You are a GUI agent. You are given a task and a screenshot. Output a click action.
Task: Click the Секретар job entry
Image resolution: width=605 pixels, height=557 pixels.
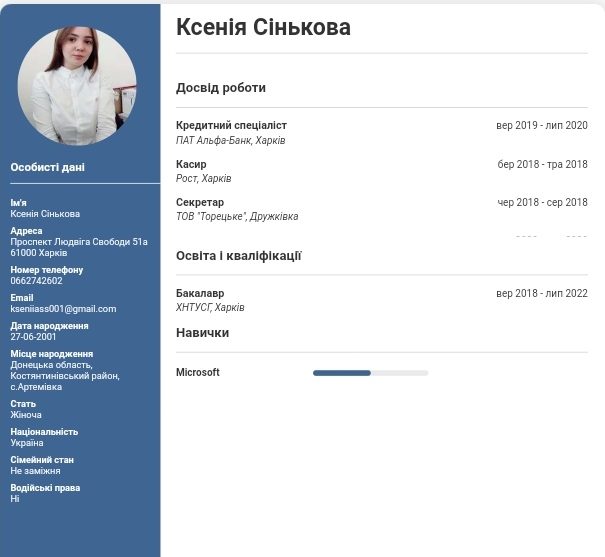[x=200, y=202]
